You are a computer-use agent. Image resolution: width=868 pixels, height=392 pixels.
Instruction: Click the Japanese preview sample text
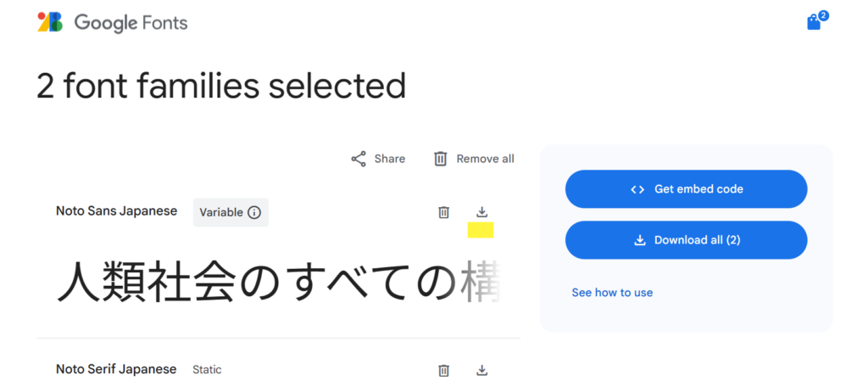point(278,283)
